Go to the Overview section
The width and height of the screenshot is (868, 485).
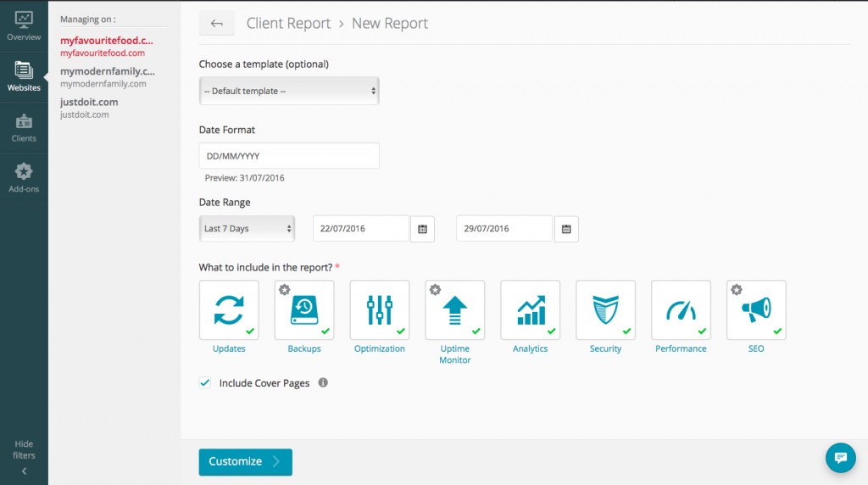(x=24, y=25)
